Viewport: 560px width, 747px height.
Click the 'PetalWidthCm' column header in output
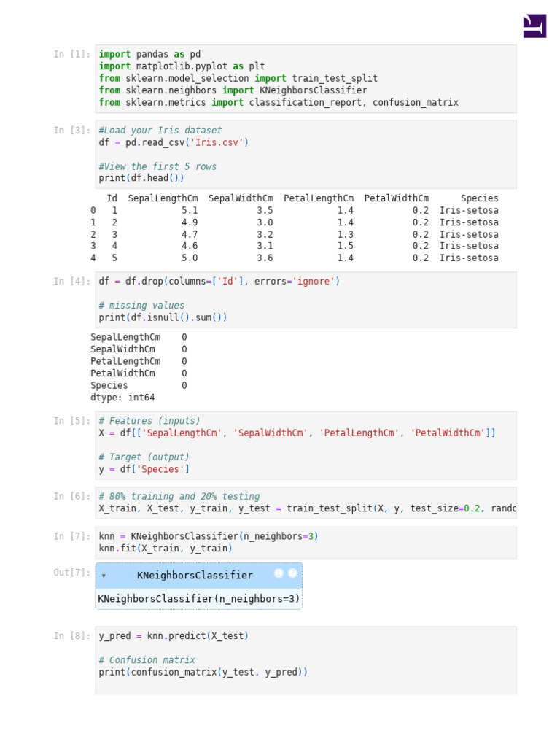[397, 198]
